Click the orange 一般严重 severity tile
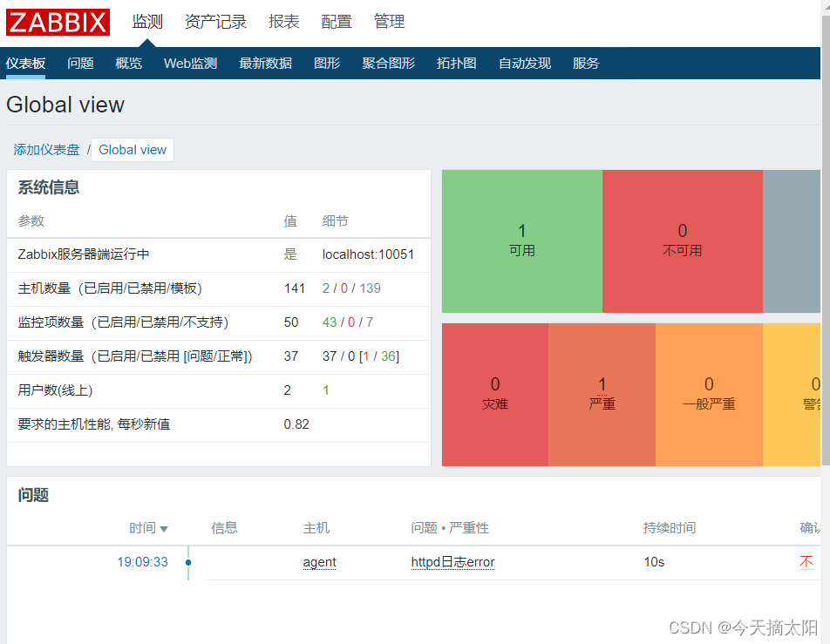The width and height of the screenshot is (830, 644). pyautogui.click(x=709, y=395)
